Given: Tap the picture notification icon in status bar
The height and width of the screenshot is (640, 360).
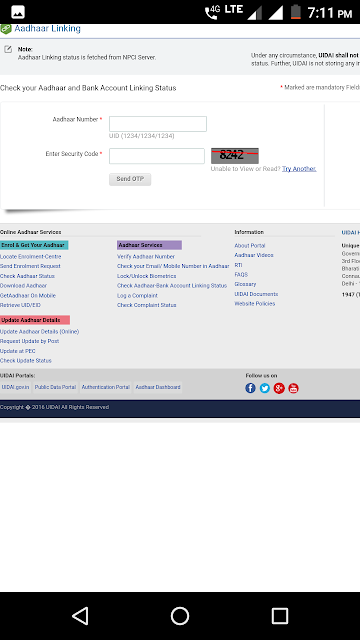Looking at the screenshot, I should 18,12.
